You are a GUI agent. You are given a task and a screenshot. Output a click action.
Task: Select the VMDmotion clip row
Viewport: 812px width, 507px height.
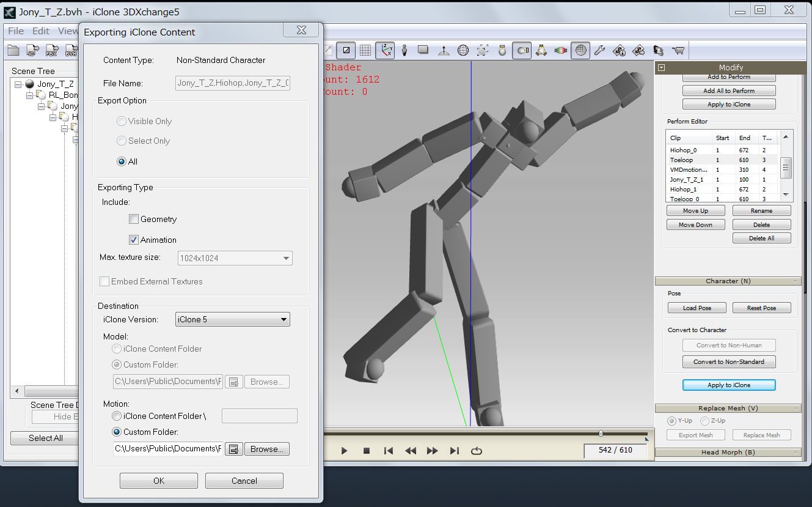pos(723,169)
